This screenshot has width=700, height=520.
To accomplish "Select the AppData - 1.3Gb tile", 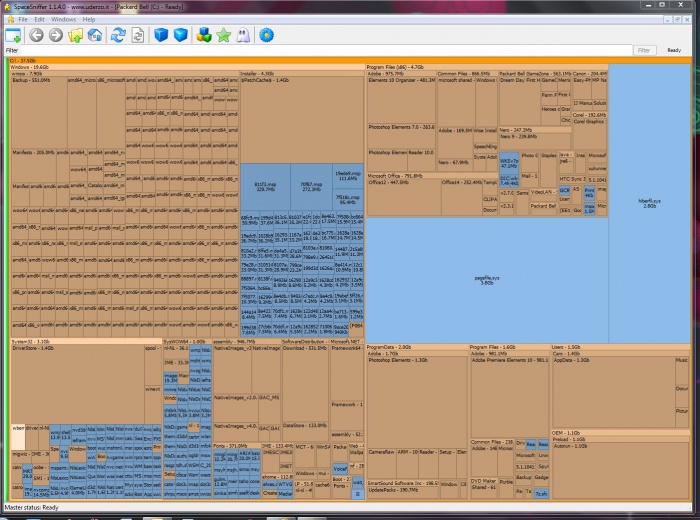I will pyautogui.click(x=614, y=391).
